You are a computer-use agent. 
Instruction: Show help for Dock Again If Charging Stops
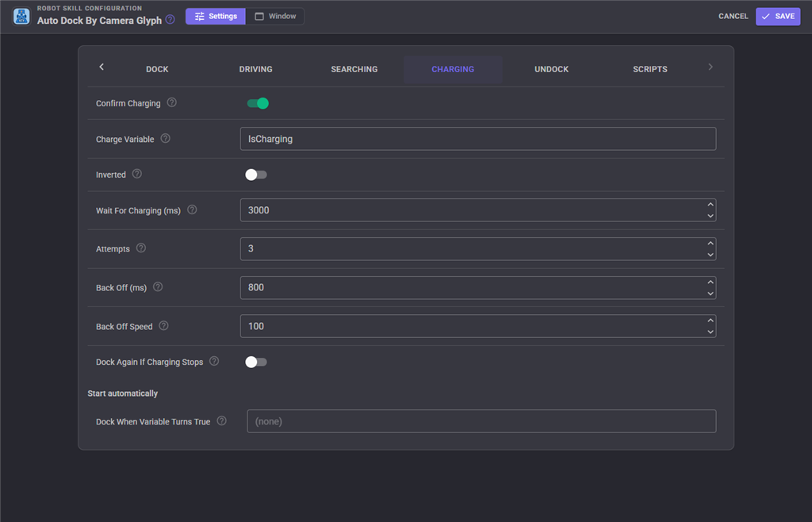[x=214, y=361]
